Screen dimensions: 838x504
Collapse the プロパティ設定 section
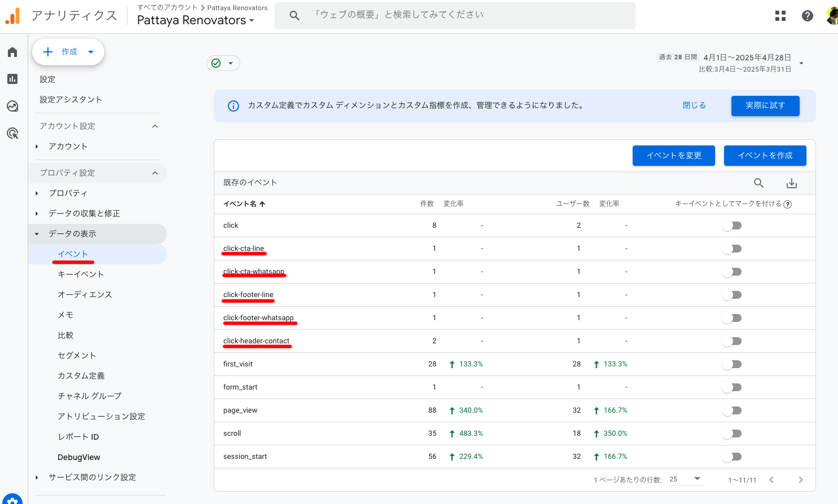[x=155, y=173]
